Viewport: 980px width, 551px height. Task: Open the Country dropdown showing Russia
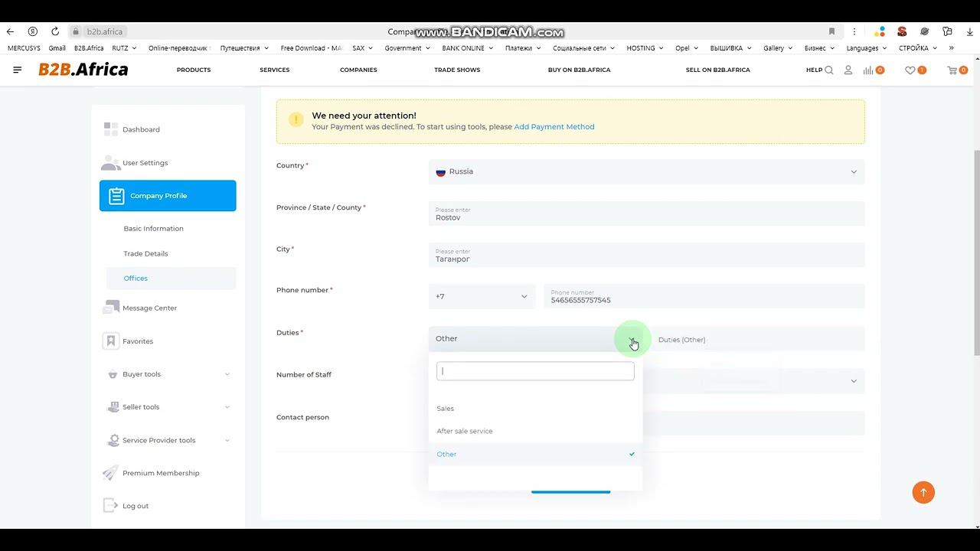click(647, 171)
